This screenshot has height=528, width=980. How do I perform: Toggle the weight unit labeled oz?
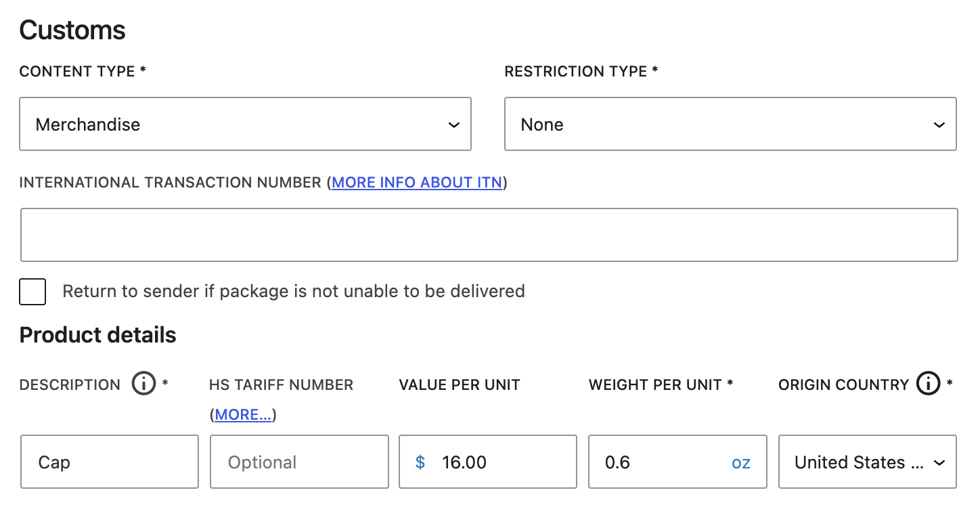(x=741, y=462)
